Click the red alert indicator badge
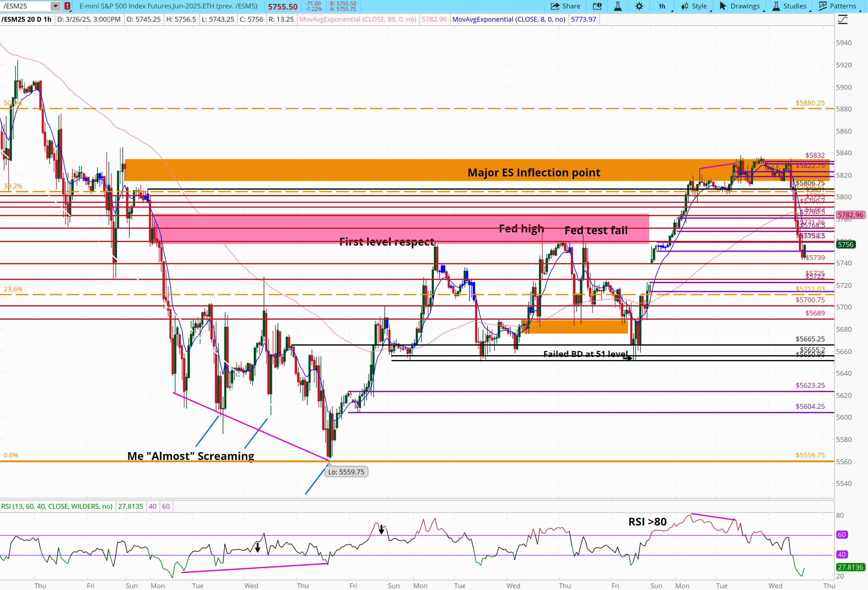The height and width of the screenshot is (590, 868). pos(67,6)
